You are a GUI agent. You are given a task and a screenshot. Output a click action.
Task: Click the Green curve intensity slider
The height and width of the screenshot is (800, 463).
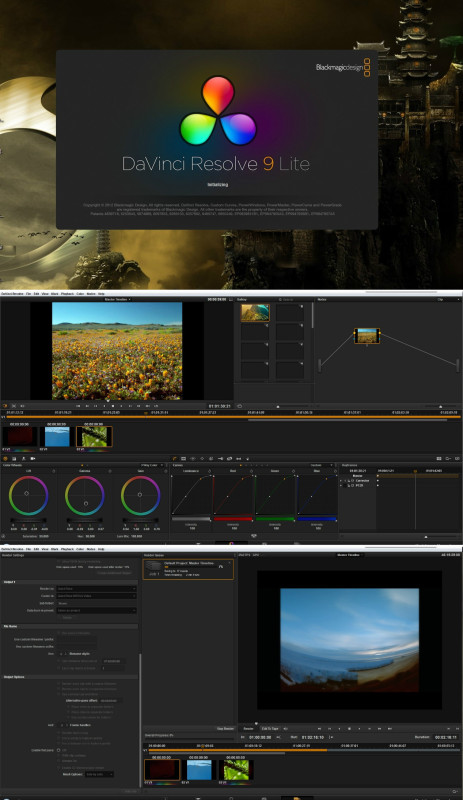(x=275, y=519)
